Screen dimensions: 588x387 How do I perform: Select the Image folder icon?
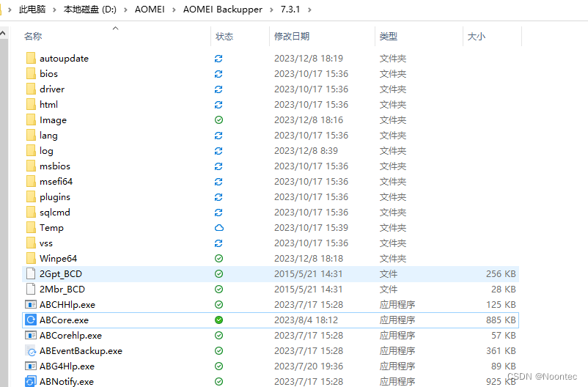pos(31,120)
